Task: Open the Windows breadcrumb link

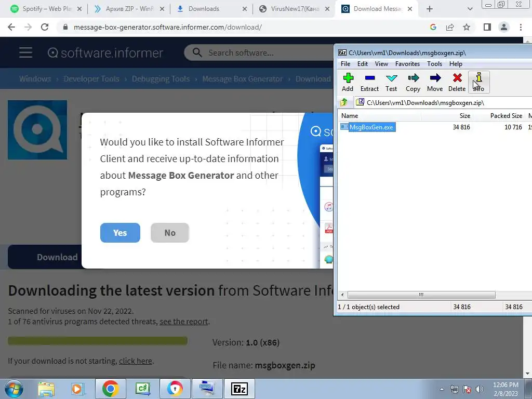Action: (x=35, y=79)
